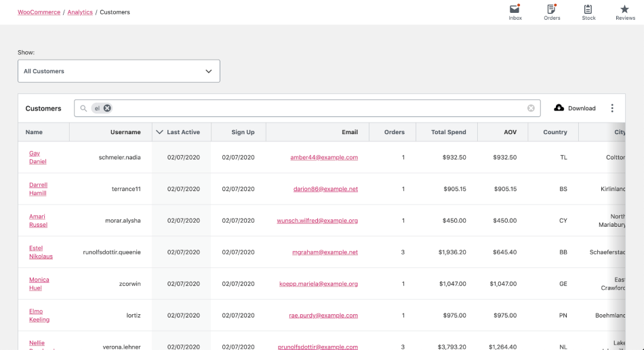Go to Analytics breadcrumb link
644x350 pixels.
tap(80, 12)
